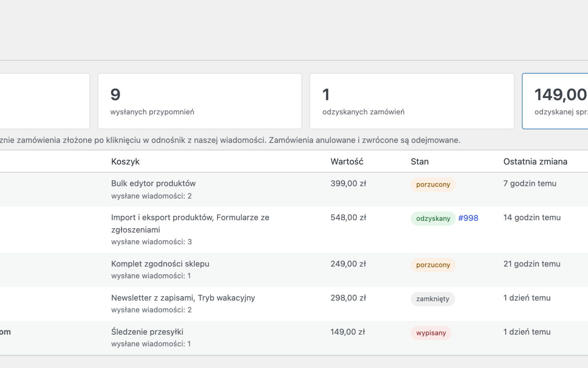This screenshot has width=588, height=368.
Task: Click the 'Wartość' column header
Action: (347, 161)
